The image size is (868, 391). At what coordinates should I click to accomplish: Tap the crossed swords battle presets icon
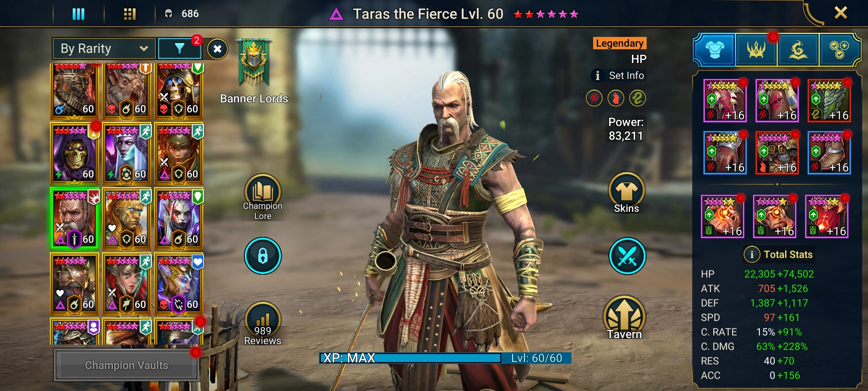pos(627,256)
